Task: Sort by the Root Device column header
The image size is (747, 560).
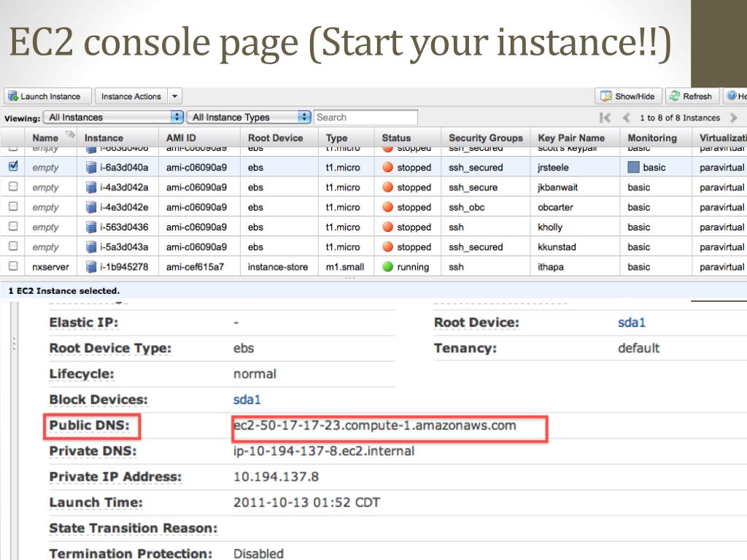Action: click(275, 138)
